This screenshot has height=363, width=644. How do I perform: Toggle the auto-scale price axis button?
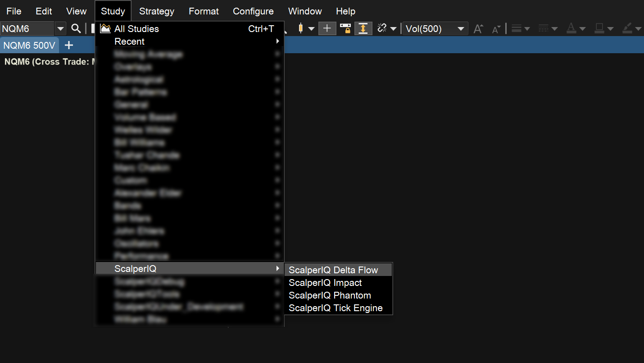coord(363,29)
